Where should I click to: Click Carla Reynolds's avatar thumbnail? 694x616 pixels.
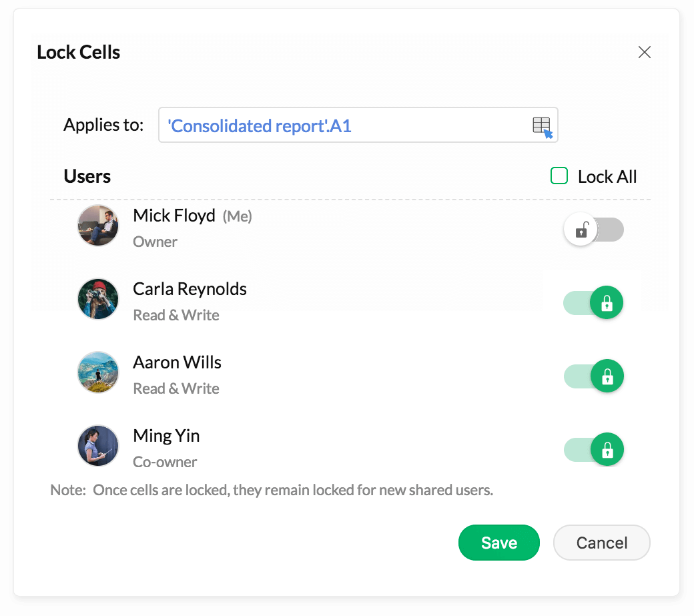click(97, 299)
